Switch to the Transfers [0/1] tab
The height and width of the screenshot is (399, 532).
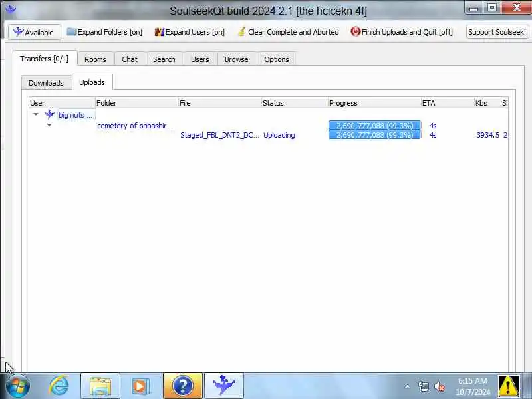[45, 59]
